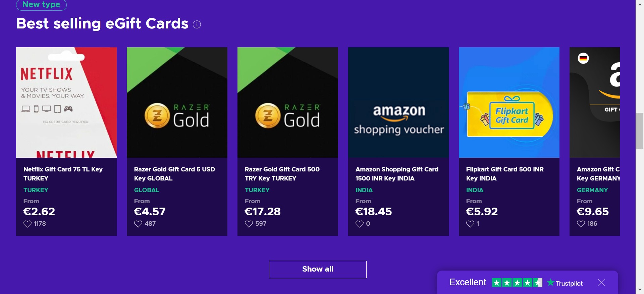Click the info icon beside Best selling eGift Cards
This screenshot has width=644, height=294.
pos(197,24)
